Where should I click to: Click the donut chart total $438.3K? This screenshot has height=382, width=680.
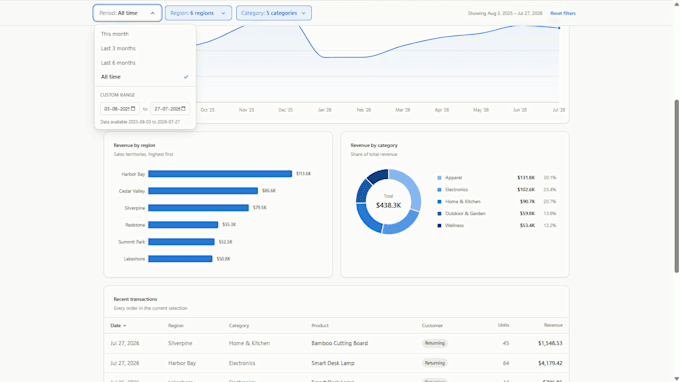pos(389,205)
